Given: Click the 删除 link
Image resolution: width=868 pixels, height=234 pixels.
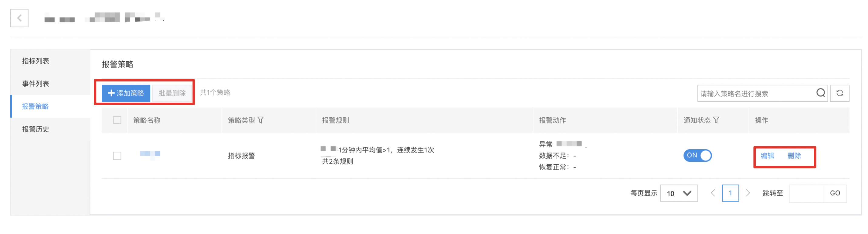Looking at the screenshot, I should coord(794,156).
